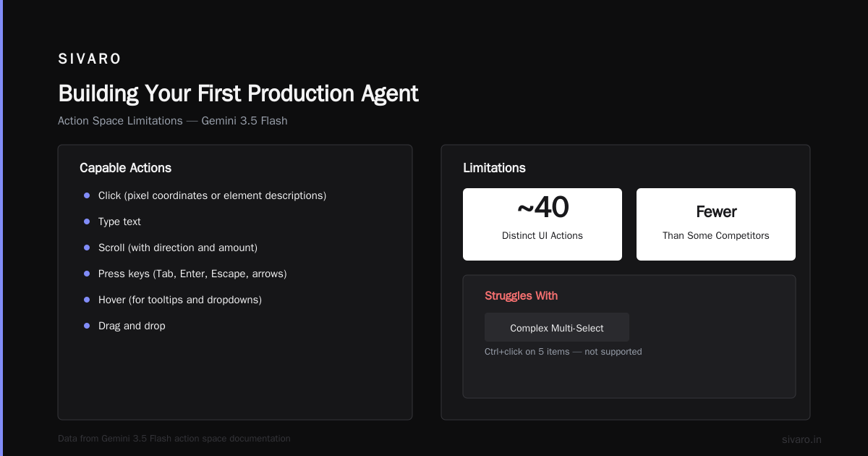Select the "Fewer Than Some Competitors" card
This screenshot has height=456, width=868.
(x=716, y=224)
